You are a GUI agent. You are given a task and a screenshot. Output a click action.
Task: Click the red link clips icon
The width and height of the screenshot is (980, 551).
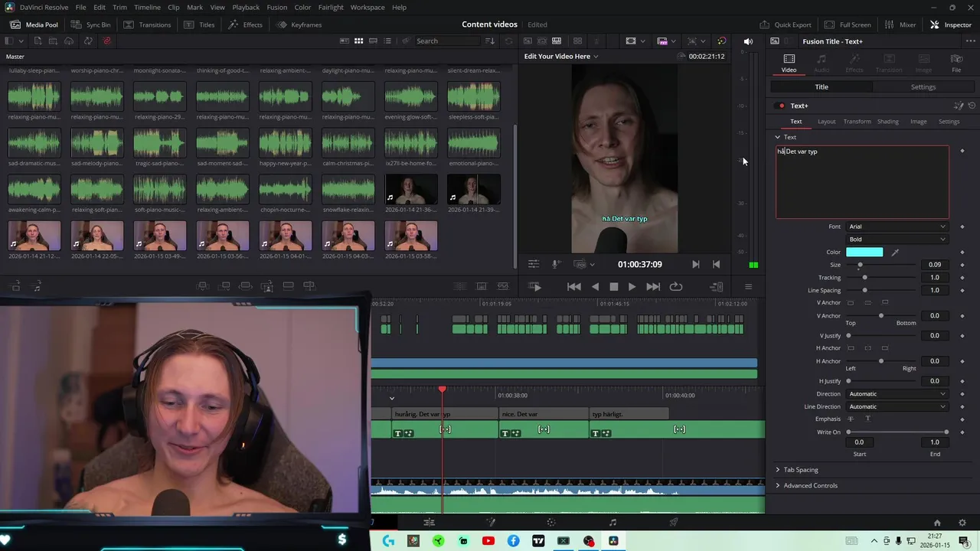[x=106, y=41]
